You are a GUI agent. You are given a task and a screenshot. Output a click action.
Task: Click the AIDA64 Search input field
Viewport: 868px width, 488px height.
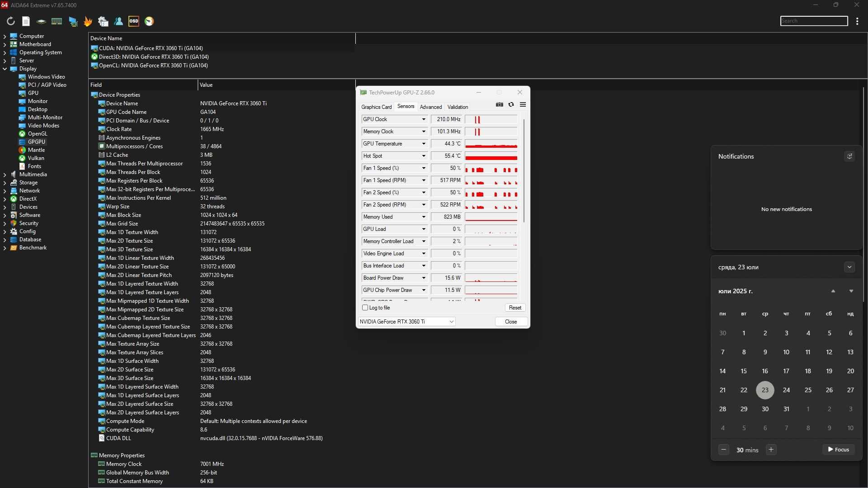point(814,21)
